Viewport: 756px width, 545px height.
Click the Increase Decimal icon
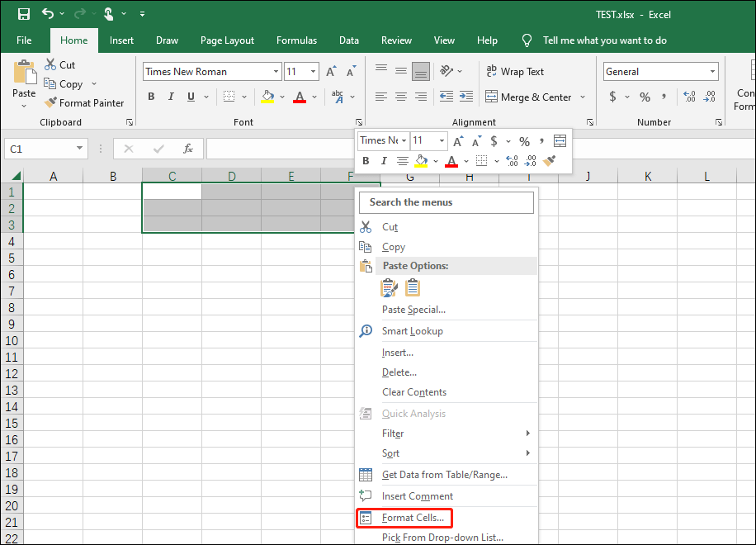(x=688, y=97)
